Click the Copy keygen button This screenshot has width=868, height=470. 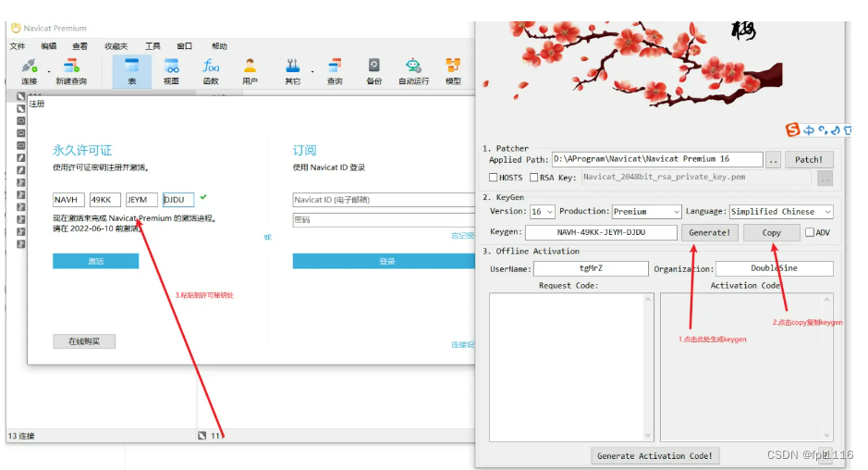(x=771, y=233)
